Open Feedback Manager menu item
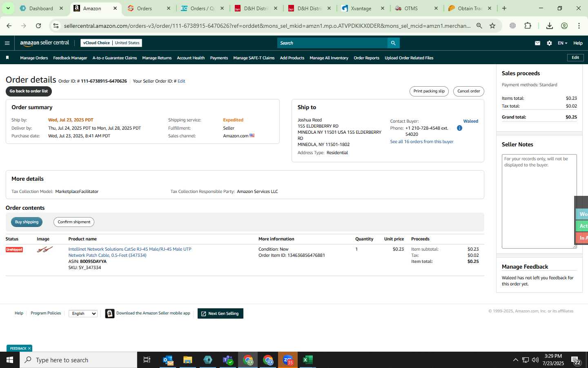This screenshot has height=368, width=588. point(70,58)
